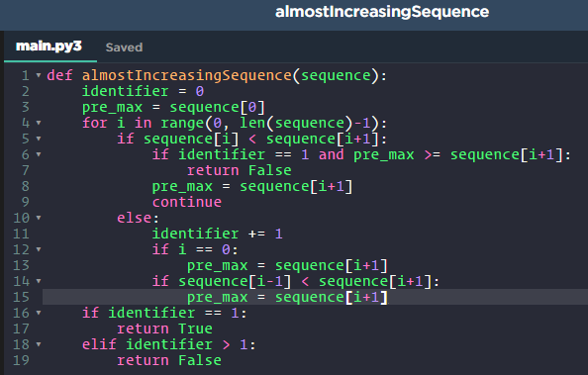588x375 pixels.
Task: Fold the if block on line 5
Action: (x=39, y=139)
